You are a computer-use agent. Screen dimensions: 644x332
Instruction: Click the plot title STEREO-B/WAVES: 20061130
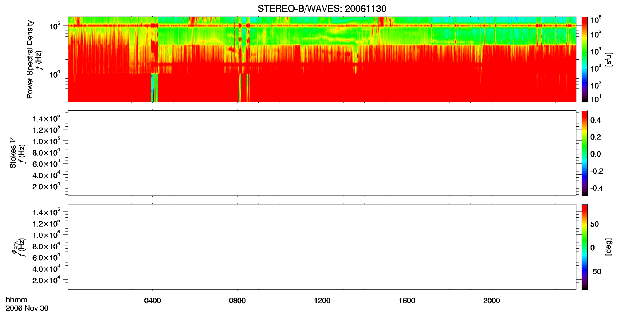coord(322,9)
